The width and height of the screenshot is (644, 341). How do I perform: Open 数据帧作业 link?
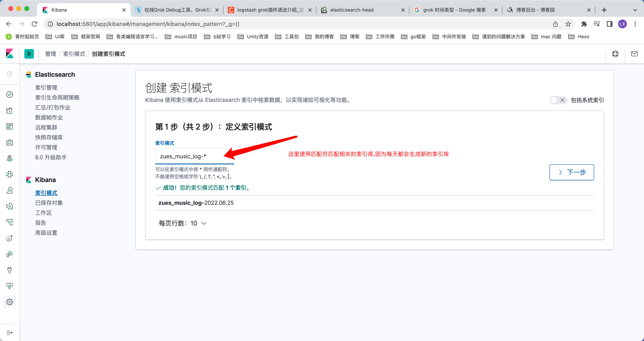tap(49, 117)
